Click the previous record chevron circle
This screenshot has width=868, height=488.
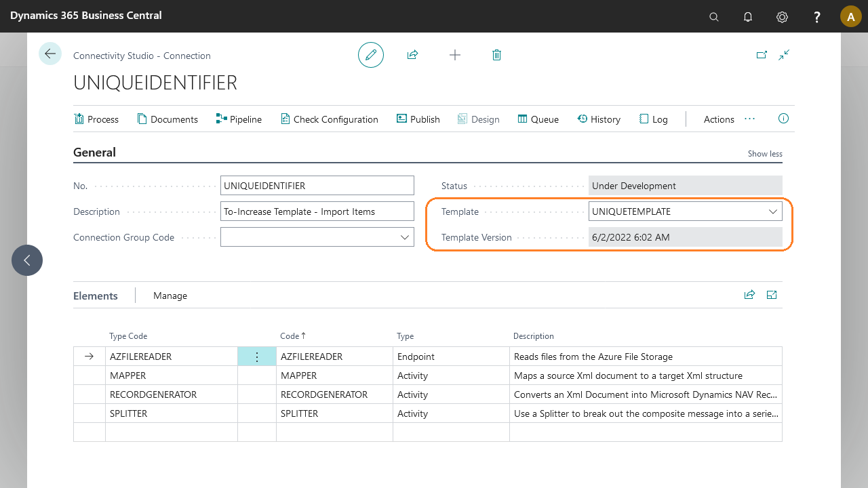(27, 260)
